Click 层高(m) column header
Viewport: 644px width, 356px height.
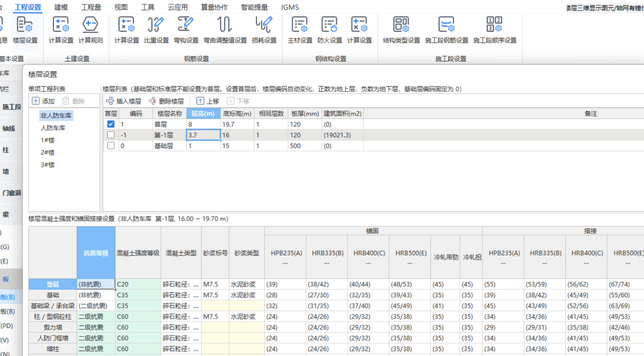(203, 114)
